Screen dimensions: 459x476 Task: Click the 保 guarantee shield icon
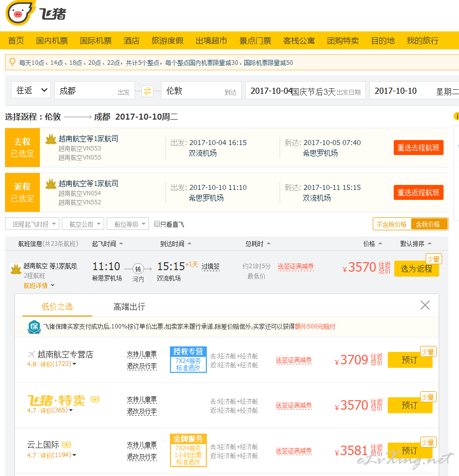[x=34, y=326]
